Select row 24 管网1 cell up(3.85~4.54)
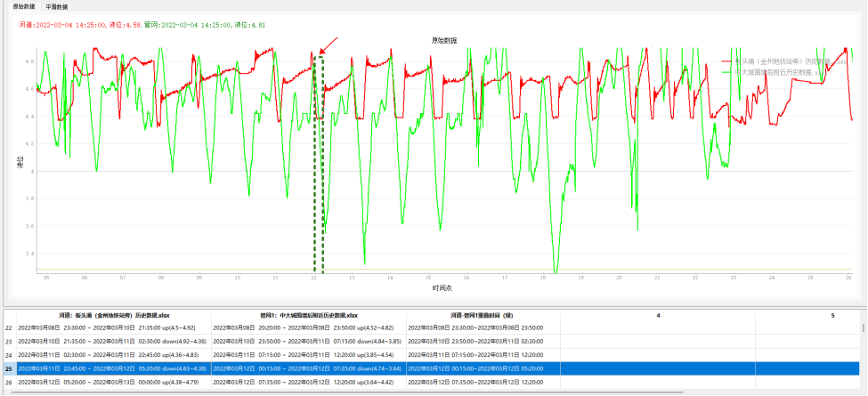 (309, 355)
